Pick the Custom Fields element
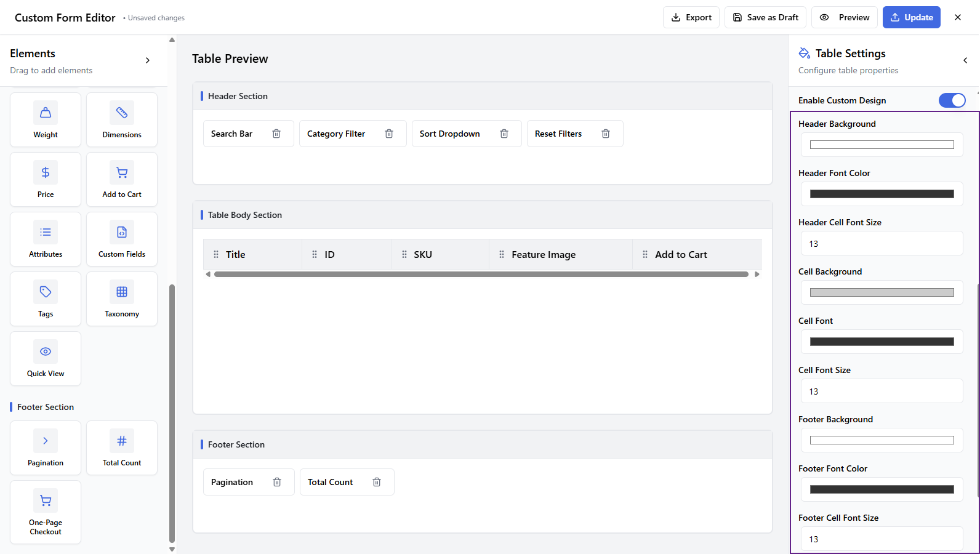Image resolution: width=980 pixels, height=554 pixels. pos(122,239)
